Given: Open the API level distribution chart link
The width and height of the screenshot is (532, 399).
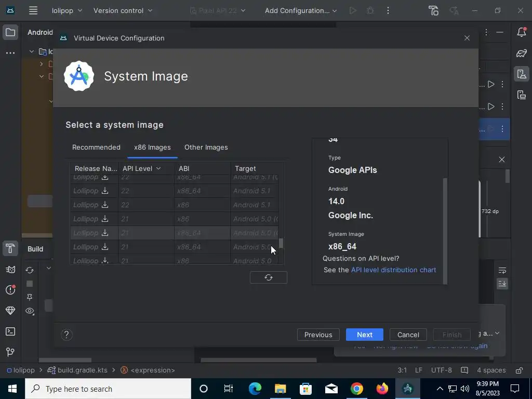Looking at the screenshot, I should pyautogui.click(x=393, y=270).
